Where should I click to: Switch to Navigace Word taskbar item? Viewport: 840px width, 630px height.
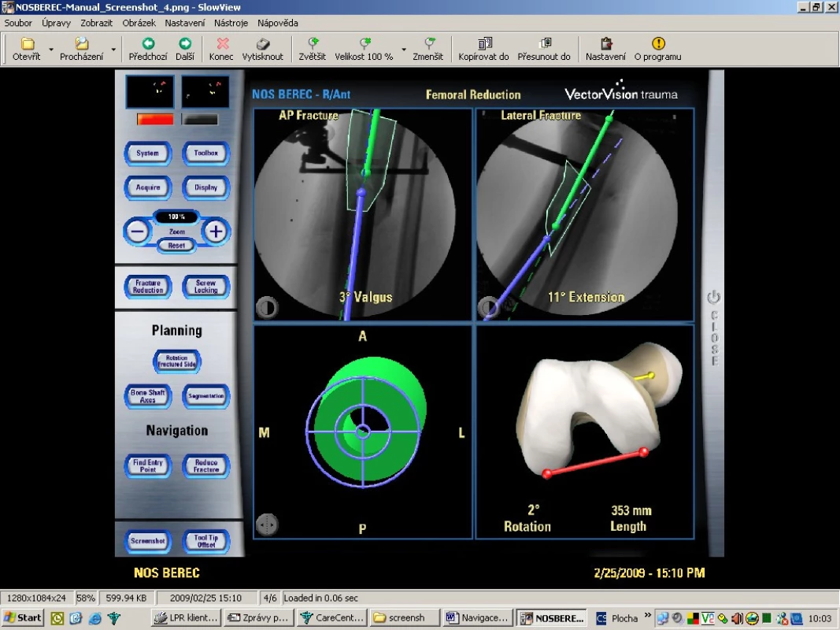477,617
